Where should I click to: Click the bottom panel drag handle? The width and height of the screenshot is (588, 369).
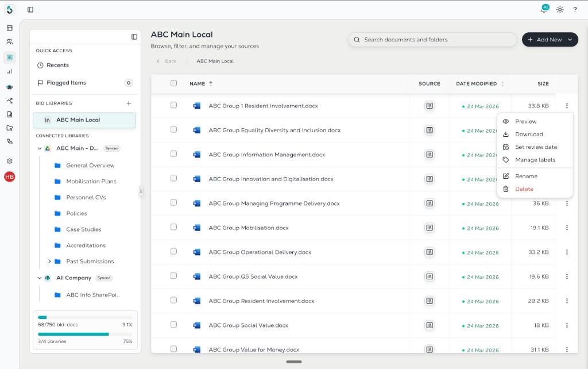point(294,362)
